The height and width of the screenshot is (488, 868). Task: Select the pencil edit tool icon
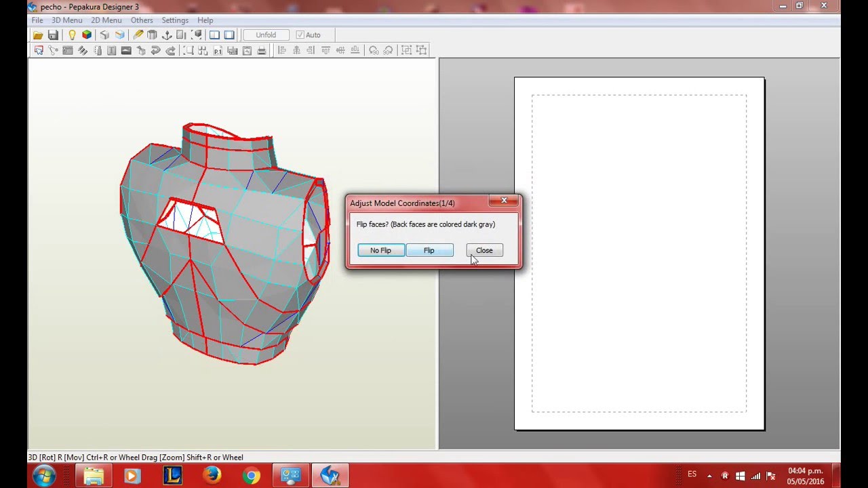click(138, 35)
